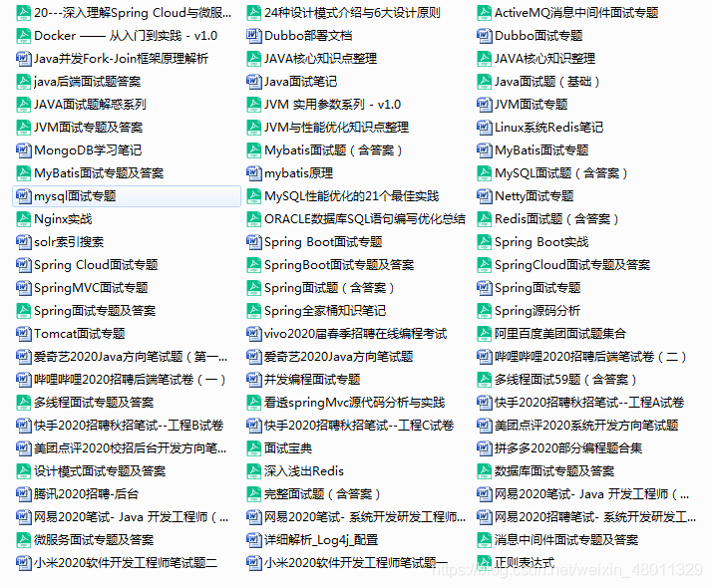Click the Word icon beside 详细解析_Log4j_配置

click(x=253, y=540)
